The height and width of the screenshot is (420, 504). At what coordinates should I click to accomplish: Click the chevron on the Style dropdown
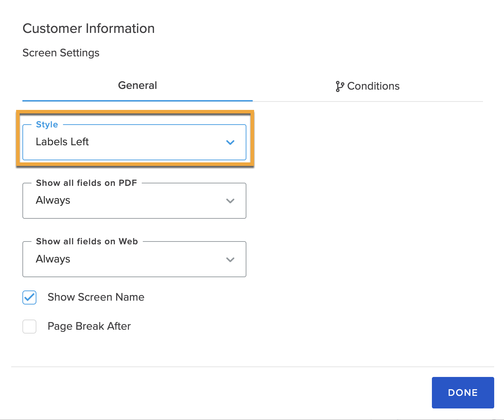(x=230, y=142)
